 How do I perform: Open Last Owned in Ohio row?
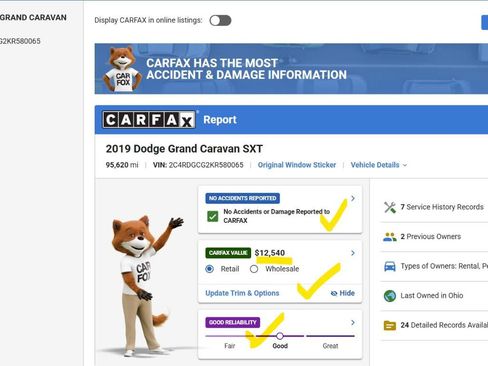(x=434, y=296)
